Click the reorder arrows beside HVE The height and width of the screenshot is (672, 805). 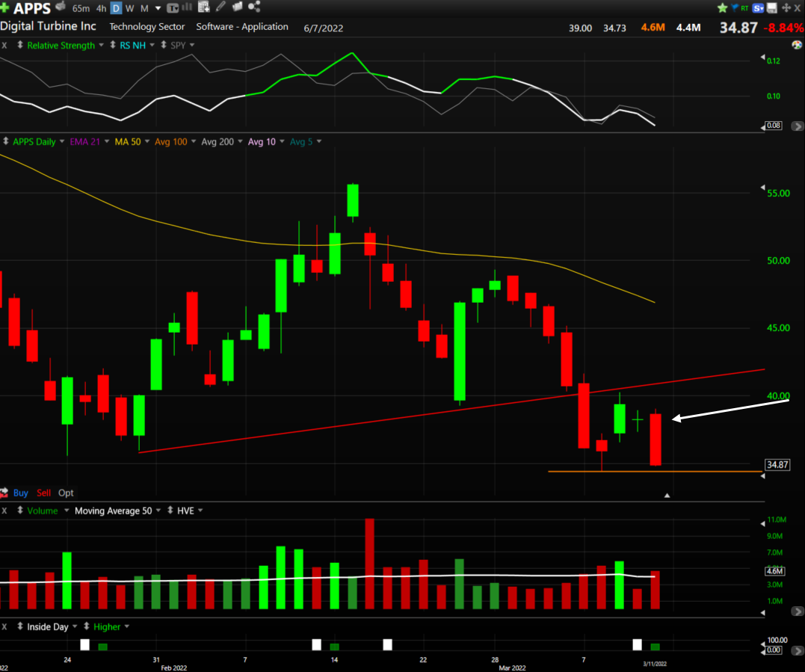(x=170, y=510)
